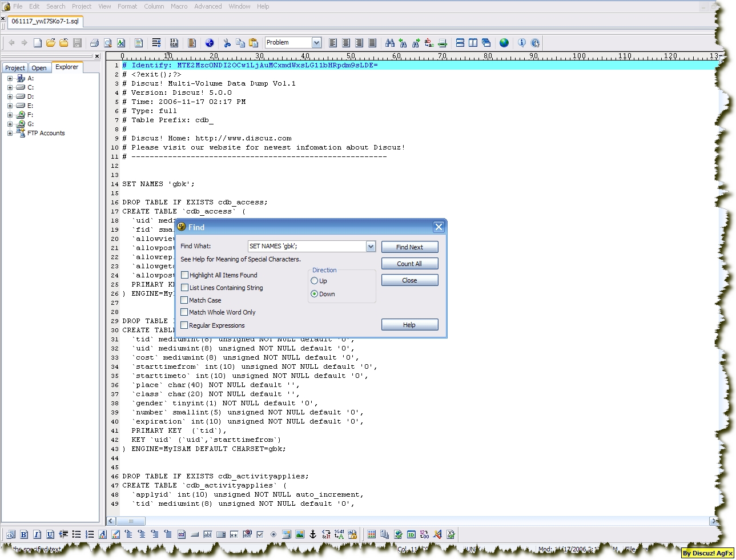This screenshot has width=736, height=560.
Task: Expand the F: drive node
Action: (x=10, y=115)
